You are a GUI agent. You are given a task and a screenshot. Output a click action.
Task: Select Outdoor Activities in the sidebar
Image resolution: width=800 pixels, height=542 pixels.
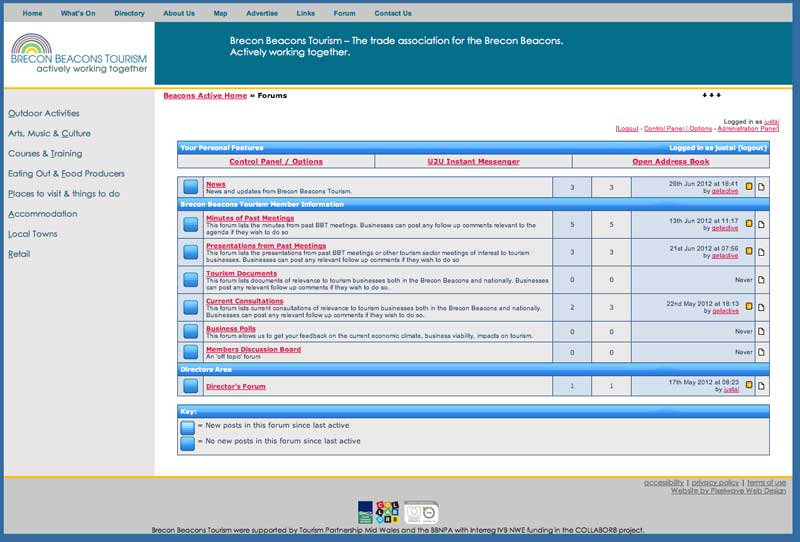(x=44, y=113)
